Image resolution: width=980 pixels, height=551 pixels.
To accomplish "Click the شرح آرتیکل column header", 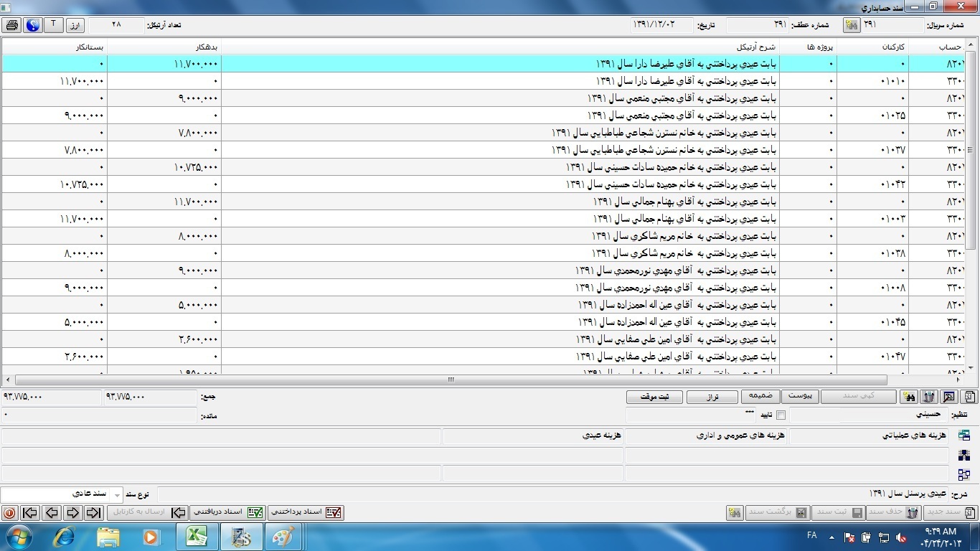I will pos(500,47).
